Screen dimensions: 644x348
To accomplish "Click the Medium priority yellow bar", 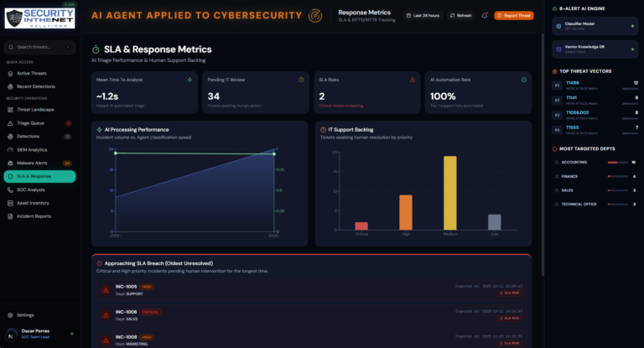I will tap(450, 193).
